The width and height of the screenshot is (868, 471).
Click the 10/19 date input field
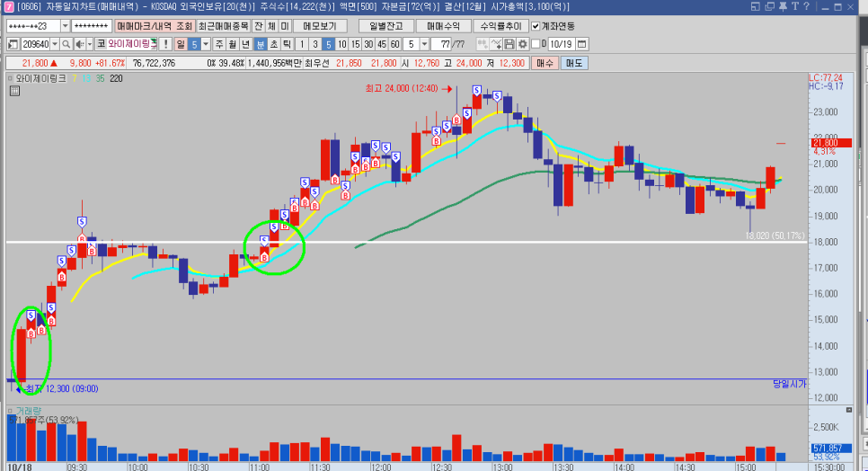click(562, 44)
